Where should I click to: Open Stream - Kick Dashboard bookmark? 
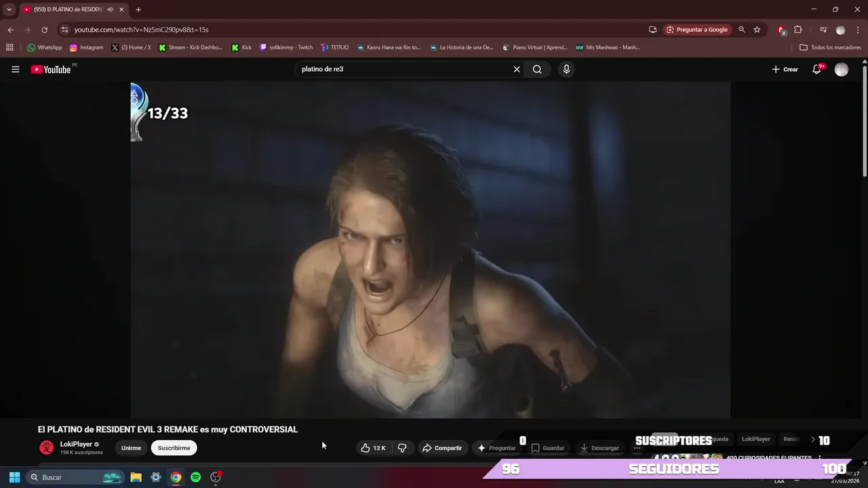pos(191,47)
